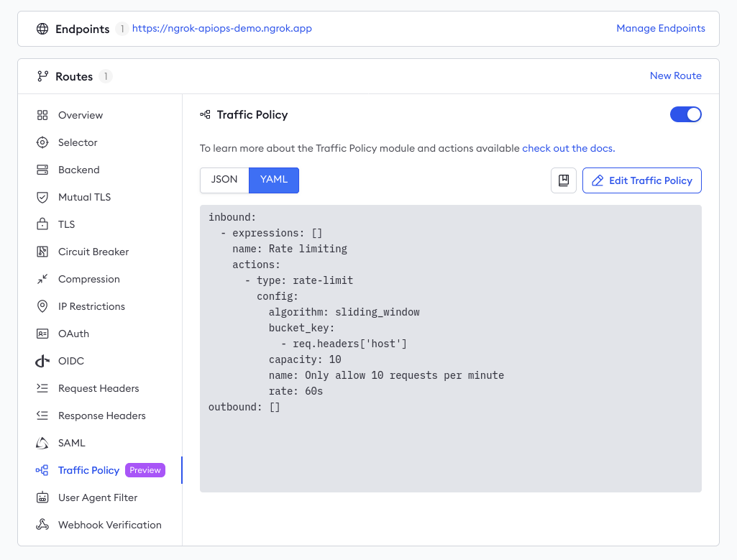Open the Webhook Verification section
The width and height of the screenshot is (737, 560).
(x=109, y=525)
